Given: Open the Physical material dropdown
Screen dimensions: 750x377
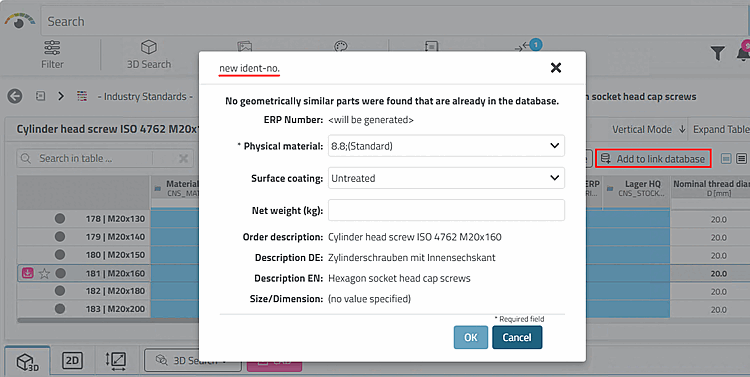Looking at the screenshot, I should point(446,146).
